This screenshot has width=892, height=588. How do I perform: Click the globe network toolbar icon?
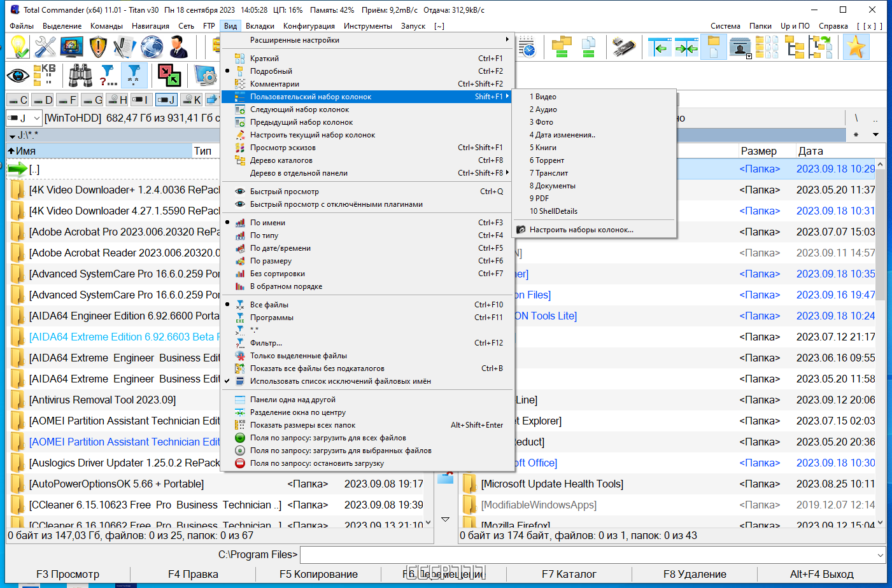coord(152,47)
